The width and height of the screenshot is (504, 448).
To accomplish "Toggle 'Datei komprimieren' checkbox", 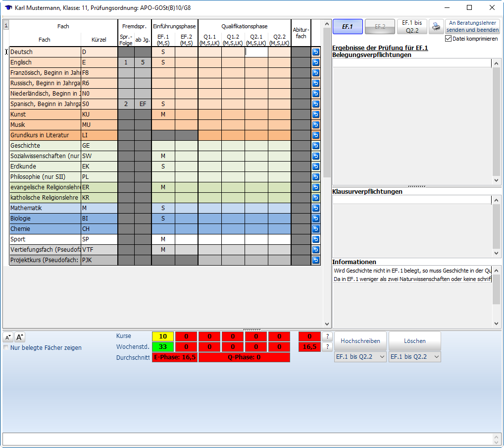I will point(449,39).
